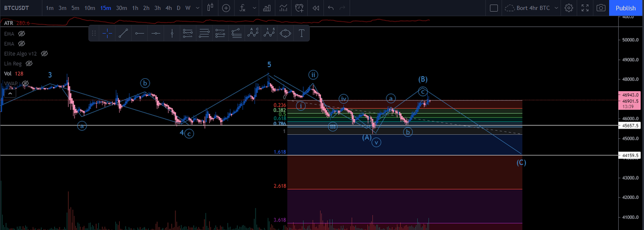Switch to the 3m timeframe

[62, 8]
